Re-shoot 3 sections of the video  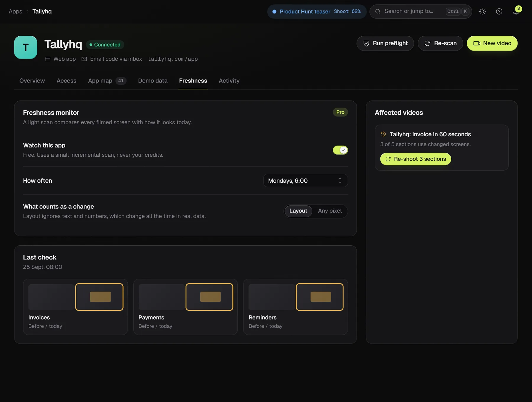(416, 159)
